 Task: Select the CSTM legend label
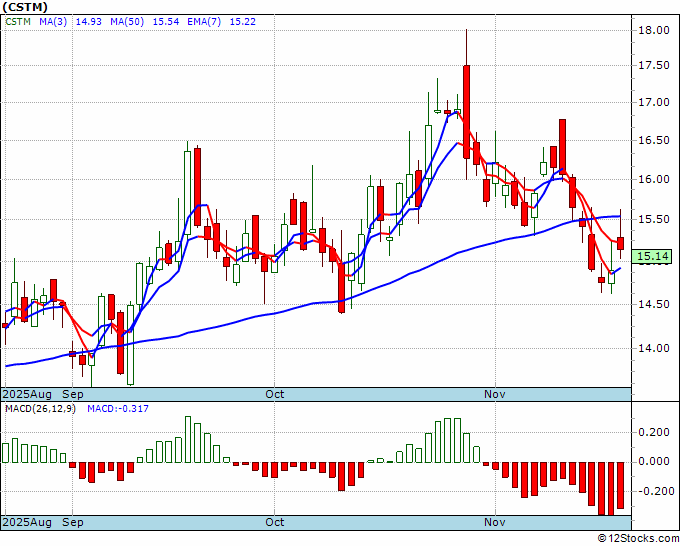click(18, 22)
